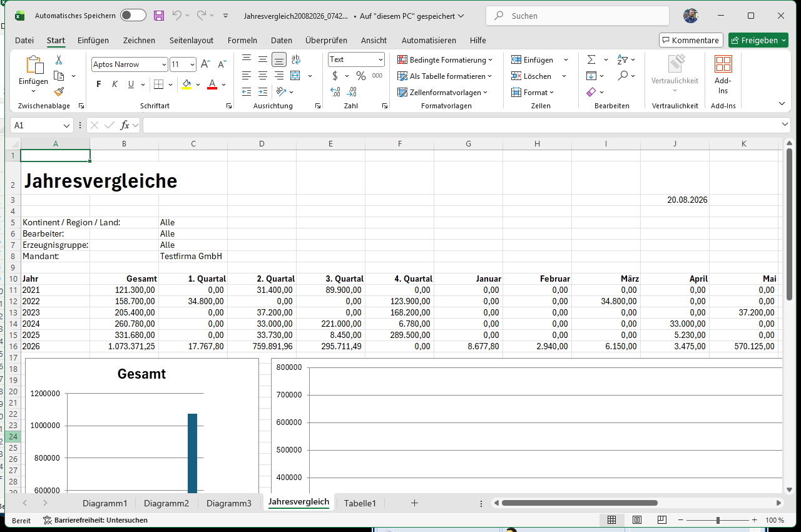Apply thousands separator 000 style
801x532 pixels.
click(x=377, y=76)
